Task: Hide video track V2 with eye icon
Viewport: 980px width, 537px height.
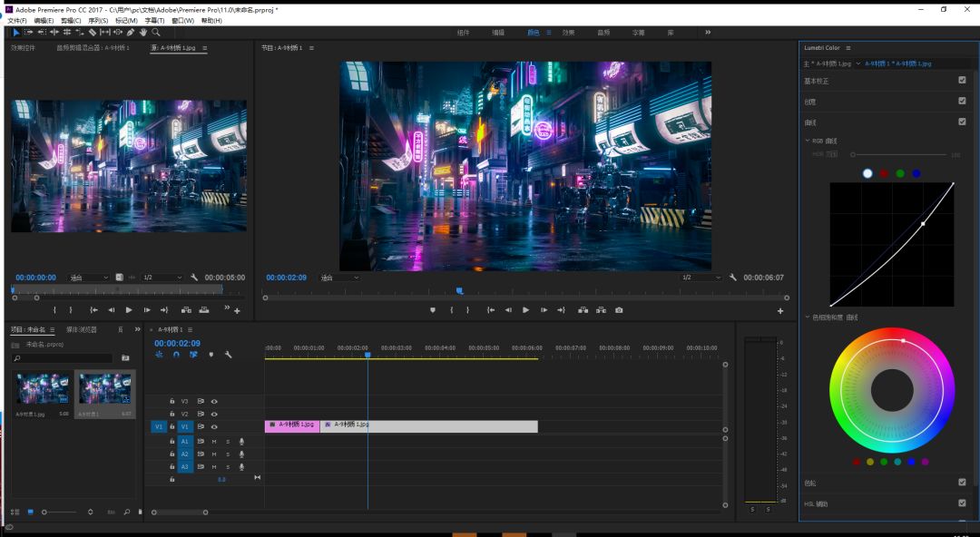Action: 215,414
